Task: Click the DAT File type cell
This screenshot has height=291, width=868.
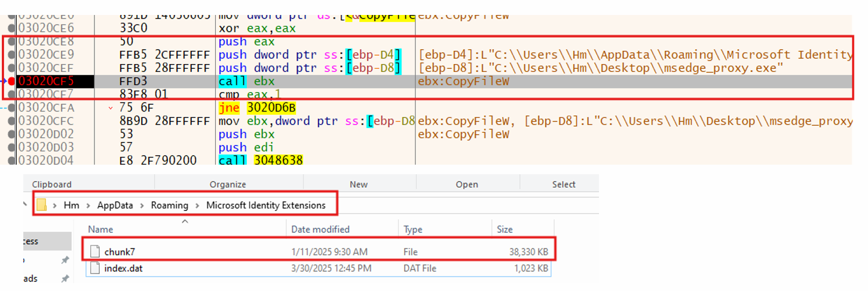Action: 419,268
